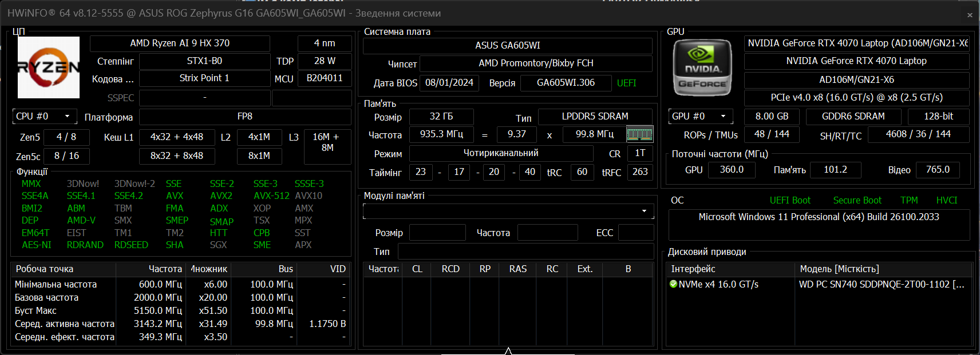The height and width of the screenshot is (355, 980).
Task: Expand the memory modules dropdown list
Action: click(508, 211)
